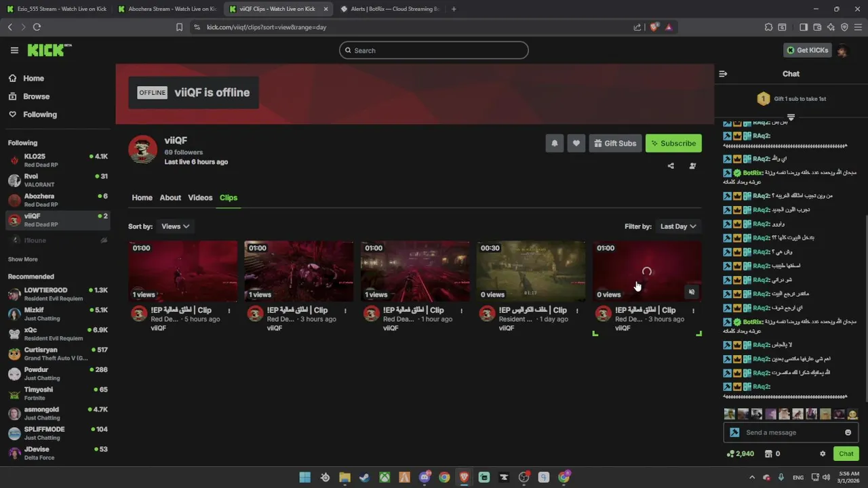Viewport: 868px width, 488px height.
Task: Follow viiQF with the heart button
Action: click(x=576, y=143)
